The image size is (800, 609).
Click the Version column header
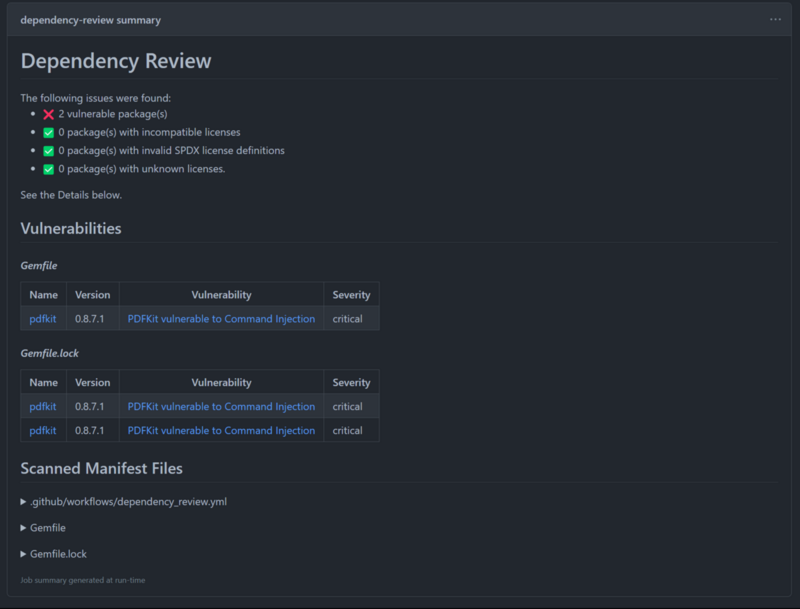91,294
